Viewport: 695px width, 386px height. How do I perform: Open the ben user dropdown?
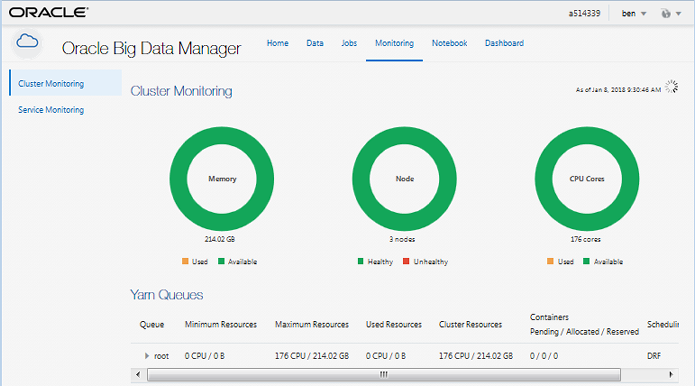(x=634, y=14)
